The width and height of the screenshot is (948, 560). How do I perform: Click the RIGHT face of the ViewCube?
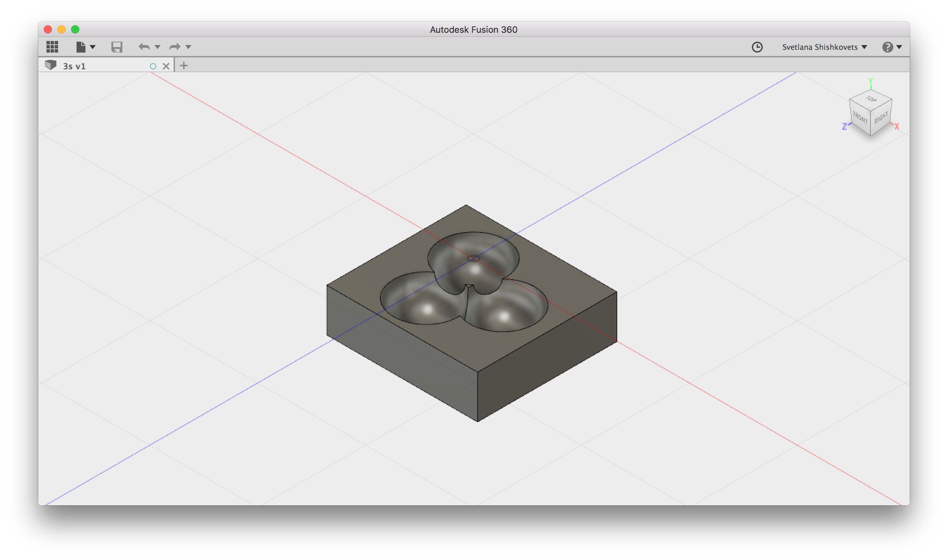881,118
